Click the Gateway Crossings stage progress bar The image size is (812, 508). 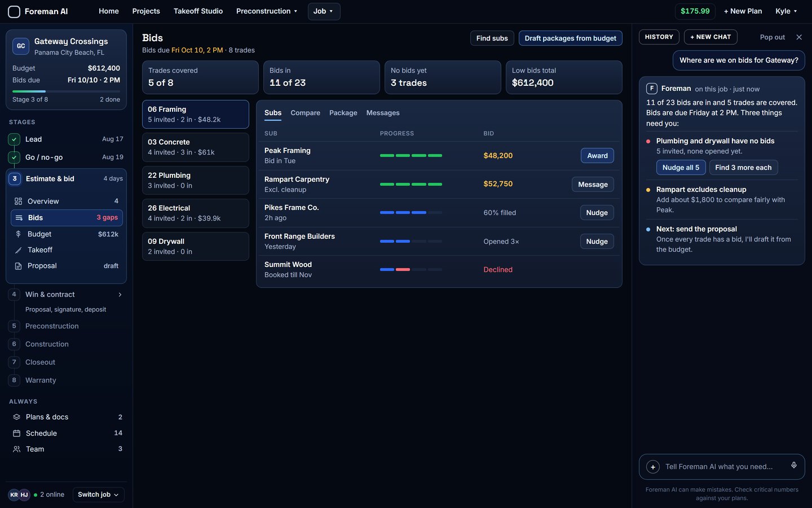tap(66, 91)
